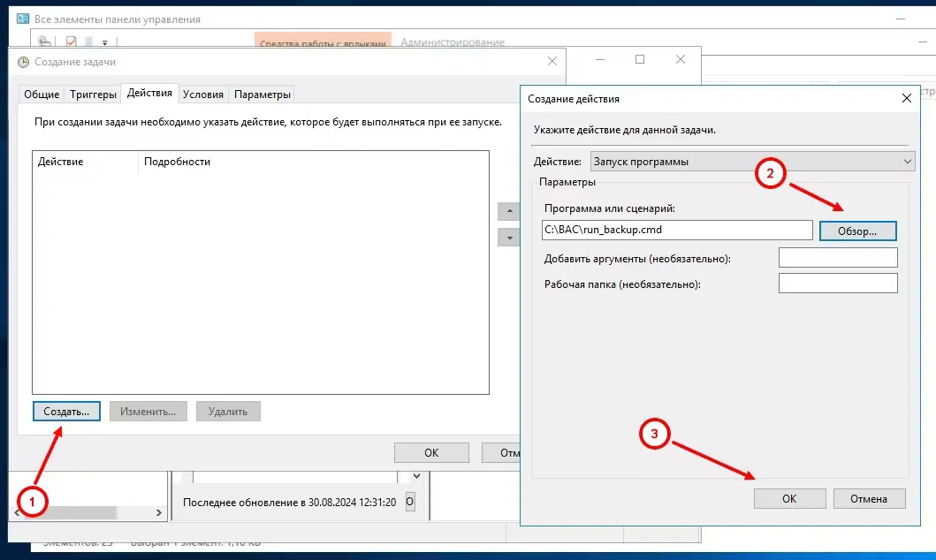Click the horizontal scrollbar right arrow
This screenshot has width=936, height=560.
[158, 512]
